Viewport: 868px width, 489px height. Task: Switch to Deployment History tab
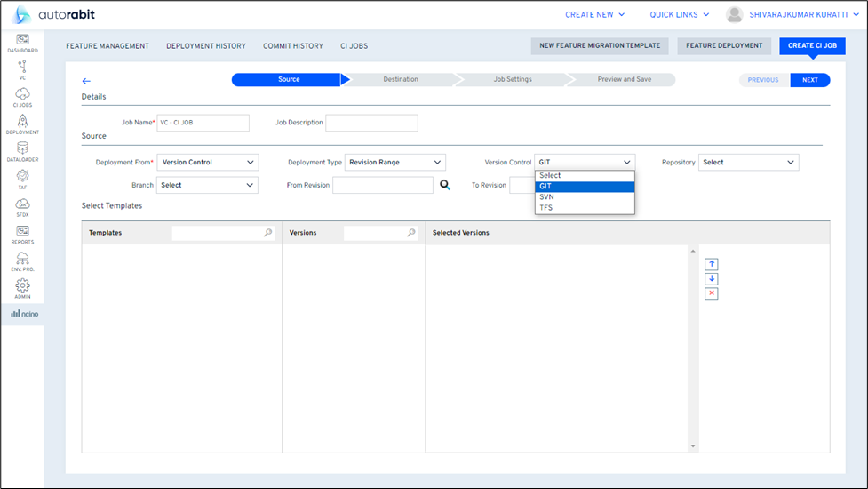(x=205, y=46)
